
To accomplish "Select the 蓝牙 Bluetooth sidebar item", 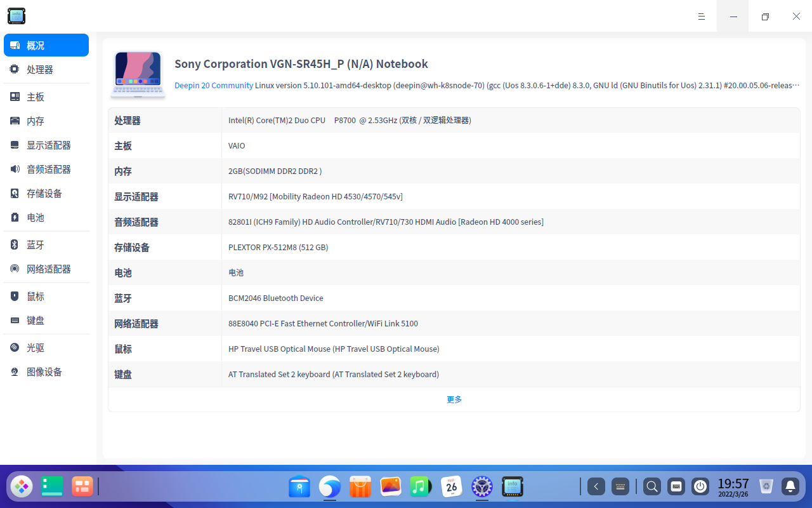I will click(46, 244).
